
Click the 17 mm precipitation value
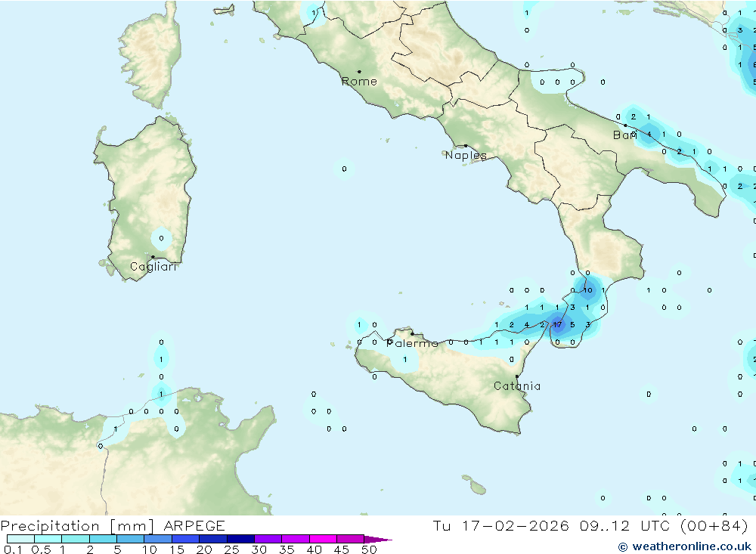click(557, 326)
